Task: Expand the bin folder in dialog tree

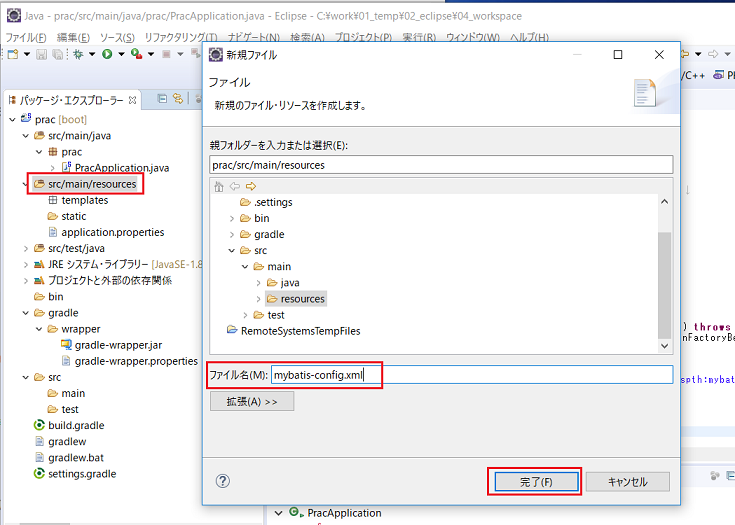Action: coord(232,218)
